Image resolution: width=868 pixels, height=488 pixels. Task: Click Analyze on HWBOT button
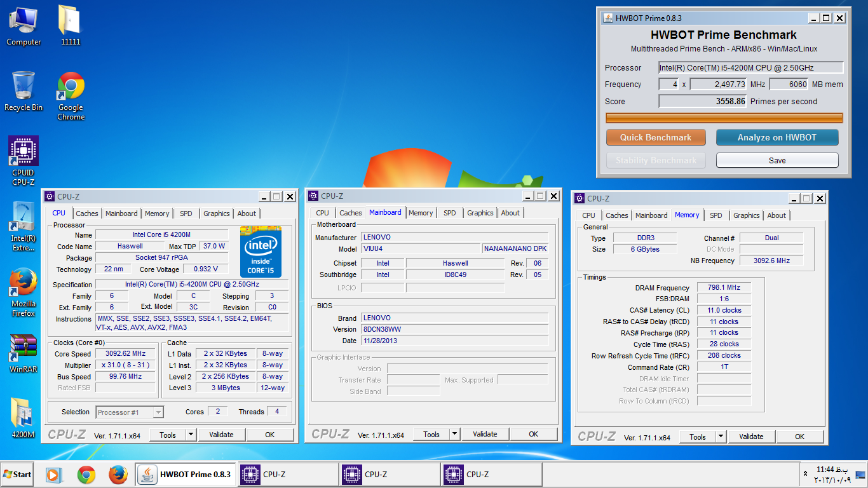pos(777,137)
